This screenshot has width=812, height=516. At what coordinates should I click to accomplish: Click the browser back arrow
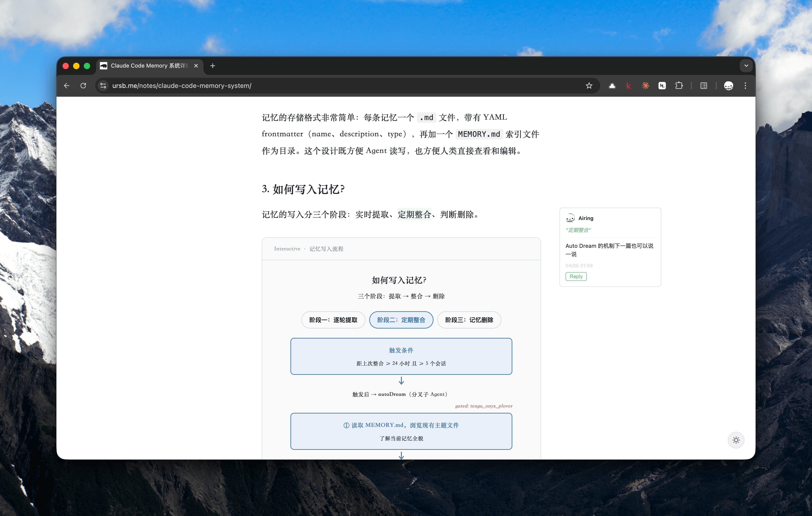(67, 86)
